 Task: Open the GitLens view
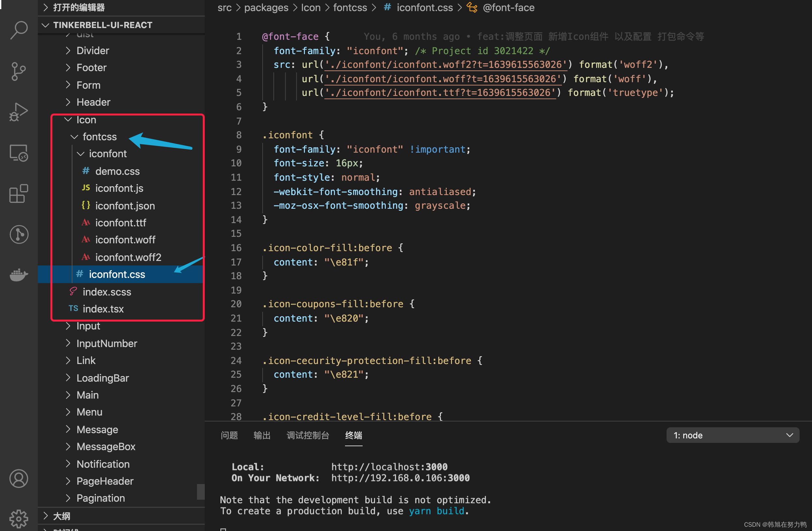point(19,235)
